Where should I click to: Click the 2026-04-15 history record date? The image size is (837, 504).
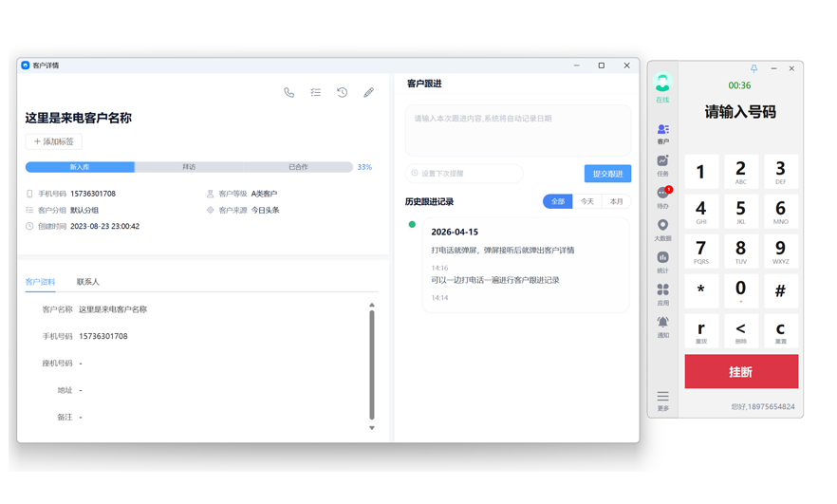pyautogui.click(x=455, y=232)
